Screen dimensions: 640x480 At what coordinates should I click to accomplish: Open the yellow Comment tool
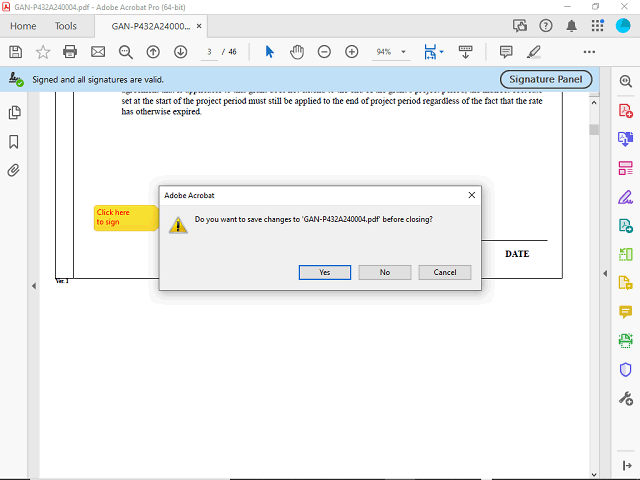[625, 312]
